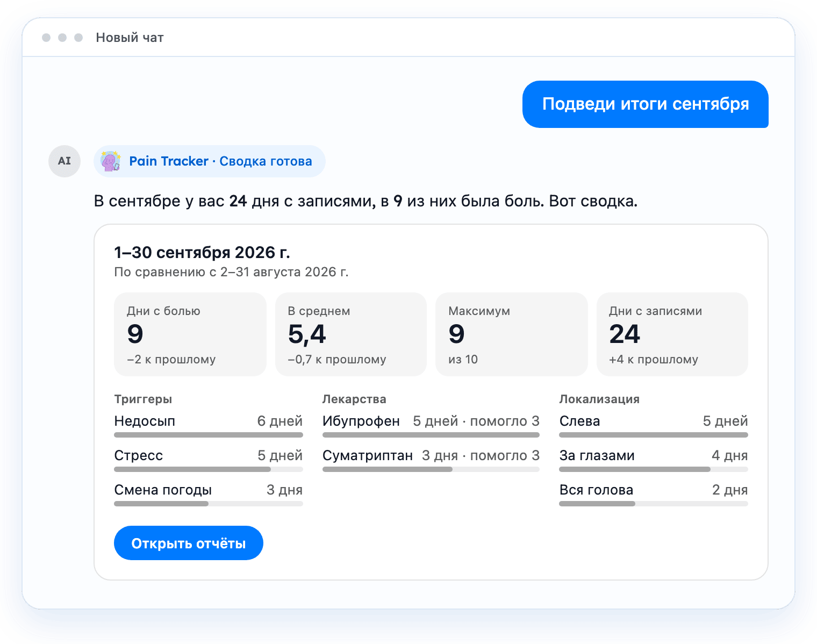Click '–2 к прошлому' comparison text
This screenshot has width=817, height=644.
coord(171,360)
